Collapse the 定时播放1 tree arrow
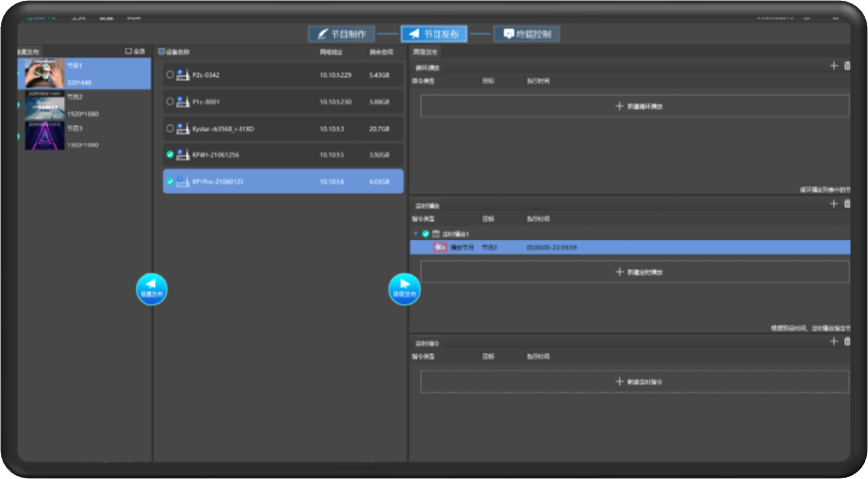Screen dimensions: 868x479 point(415,234)
